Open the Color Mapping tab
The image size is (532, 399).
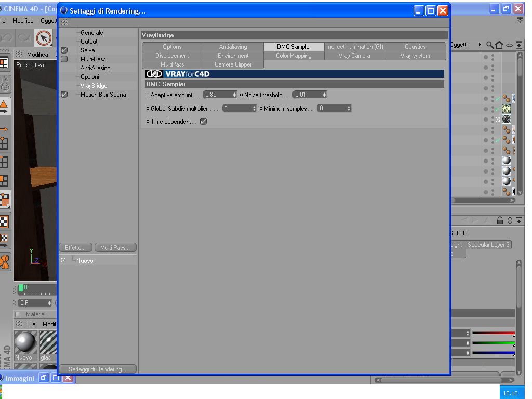click(x=294, y=55)
